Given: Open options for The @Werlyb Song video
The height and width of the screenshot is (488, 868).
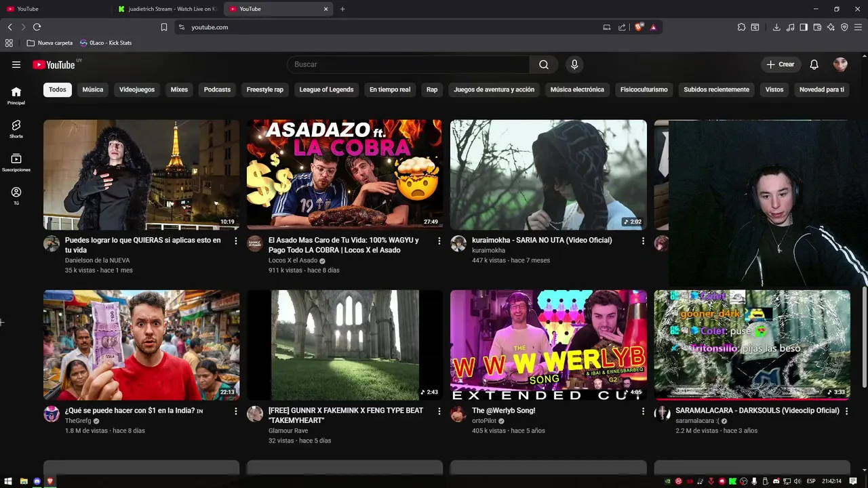Looking at the screenshot, I should (643, 411).
